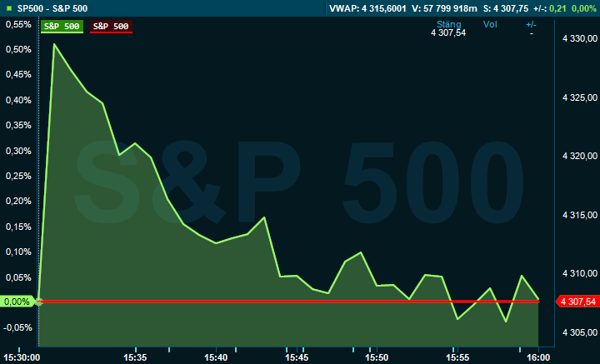The image size is (600, 364).
Task: Click the Stäng column header
Action: [449, 25]
